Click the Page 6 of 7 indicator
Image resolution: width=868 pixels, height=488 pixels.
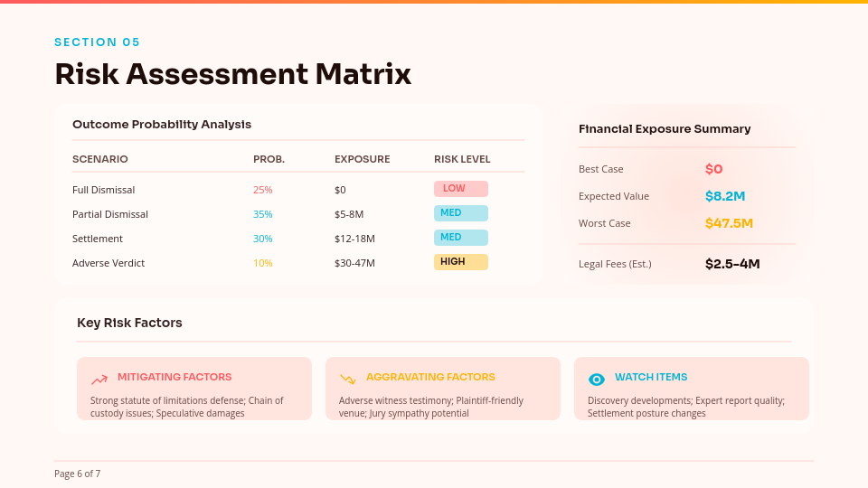pos(77,474)
